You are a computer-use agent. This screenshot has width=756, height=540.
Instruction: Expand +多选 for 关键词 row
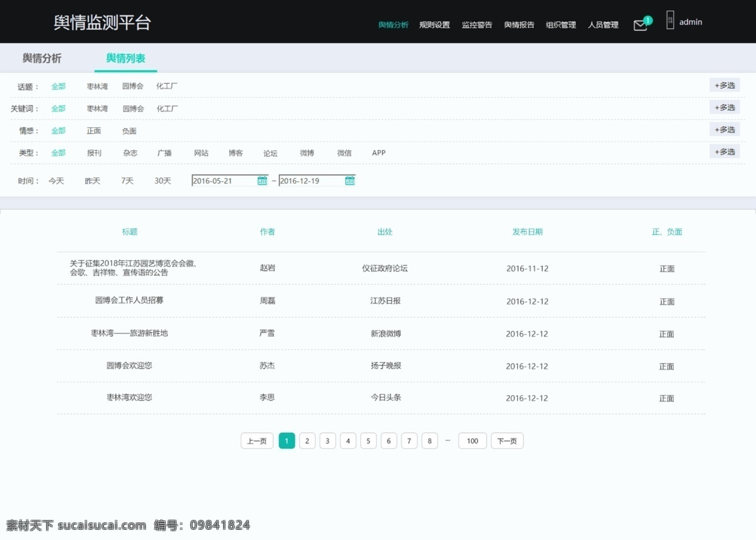tap(724, 107)
